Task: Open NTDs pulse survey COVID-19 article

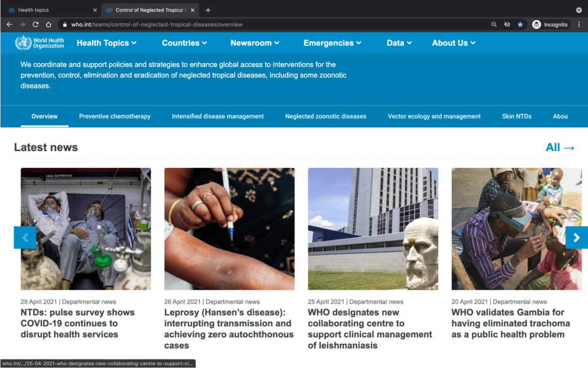Action: tap(78, 323)
